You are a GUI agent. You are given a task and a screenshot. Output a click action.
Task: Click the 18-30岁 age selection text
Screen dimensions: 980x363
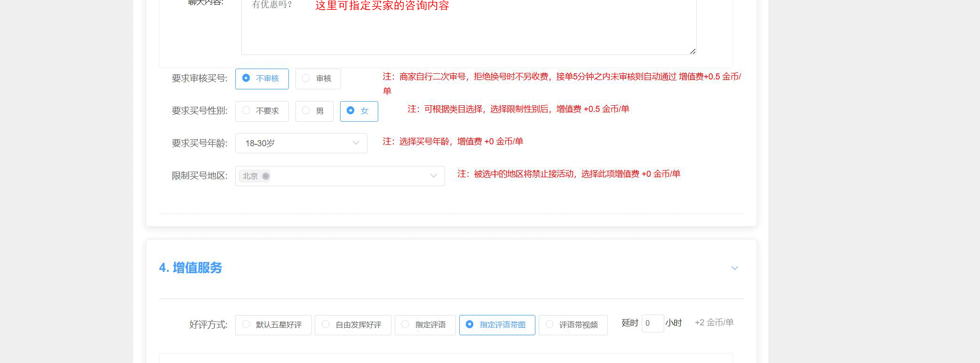coord(260,143)
